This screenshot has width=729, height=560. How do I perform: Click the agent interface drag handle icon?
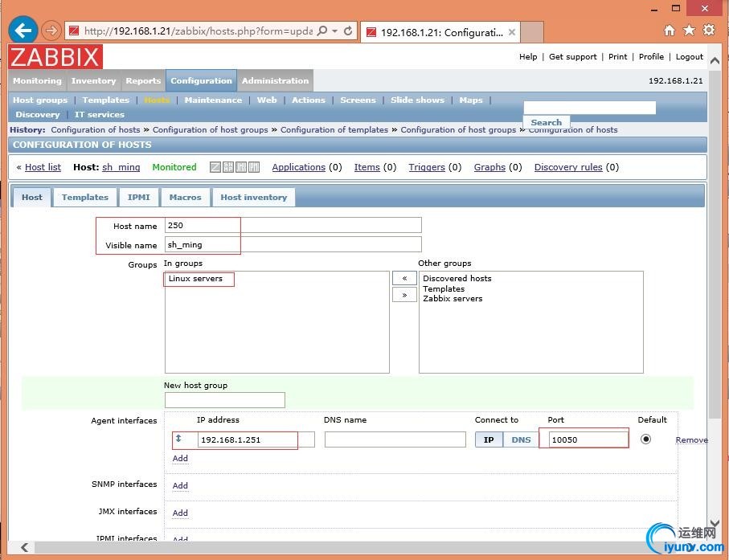[x=178, y=439]
